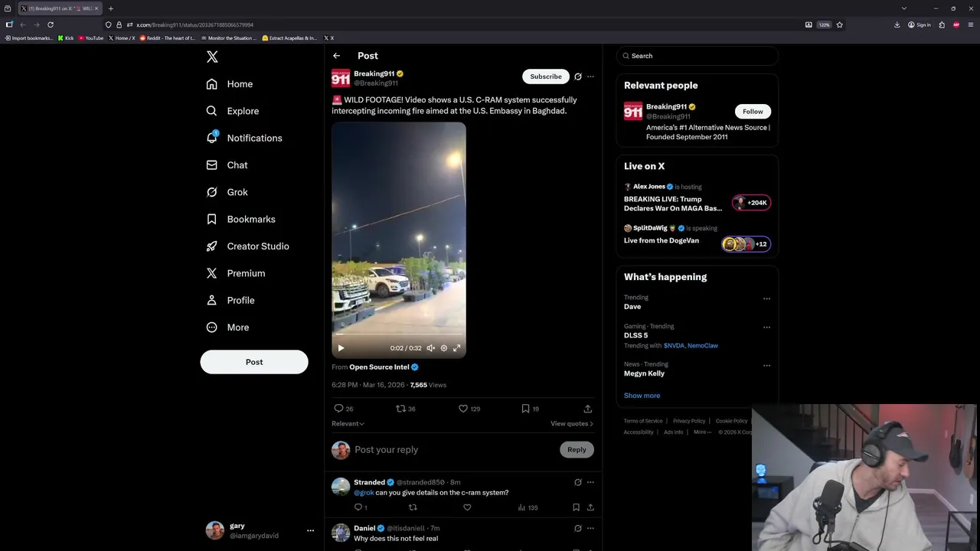Open the browser hamburger menu
Viewport: 980px width, 551px height.
click(970, 24)
